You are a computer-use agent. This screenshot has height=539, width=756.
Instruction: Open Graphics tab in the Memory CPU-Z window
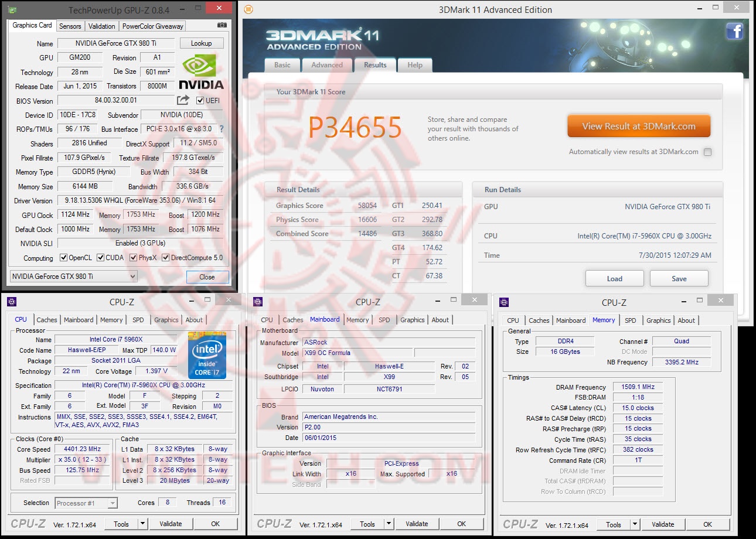point(659,320)
